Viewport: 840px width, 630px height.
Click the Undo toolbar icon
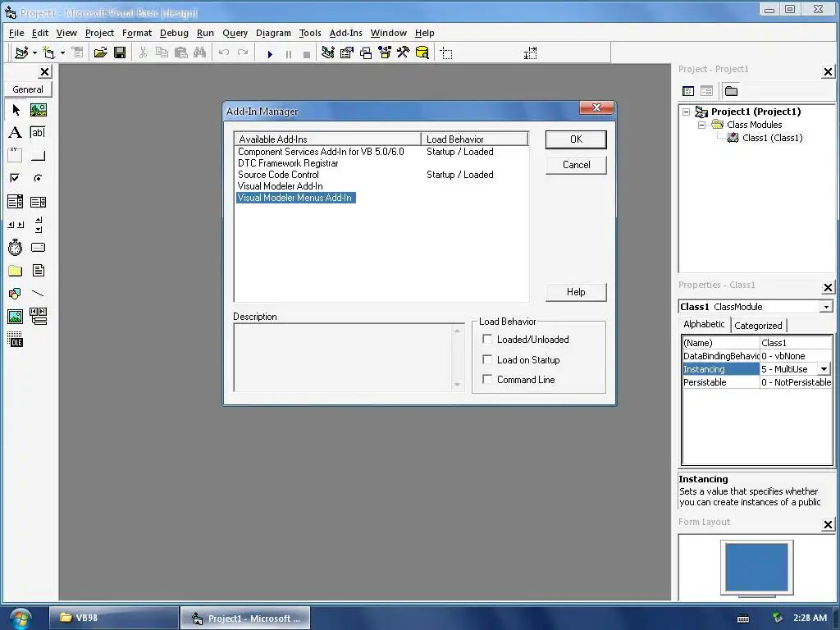click(x=224, y=52)
